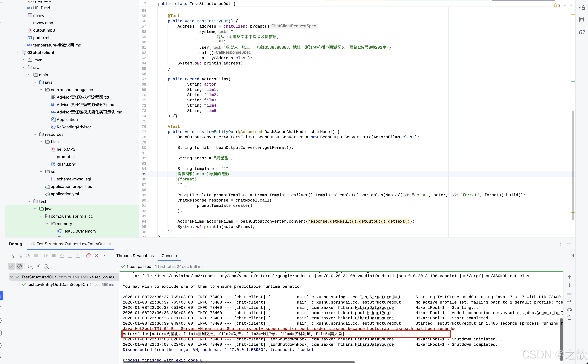This screenshot has width=588, height=364.
Task: Toggle Show Passed tests checkmark button
Action: (x=11, y=266)
